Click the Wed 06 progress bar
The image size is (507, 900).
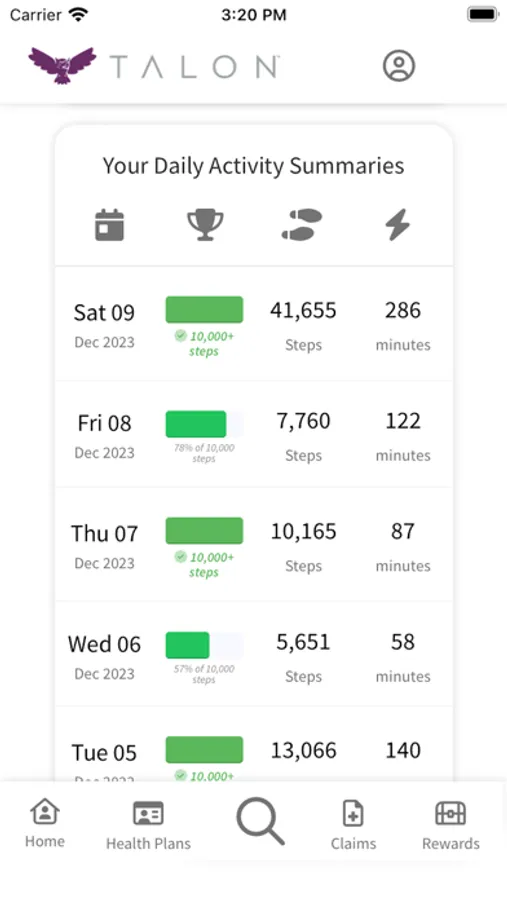204,645
